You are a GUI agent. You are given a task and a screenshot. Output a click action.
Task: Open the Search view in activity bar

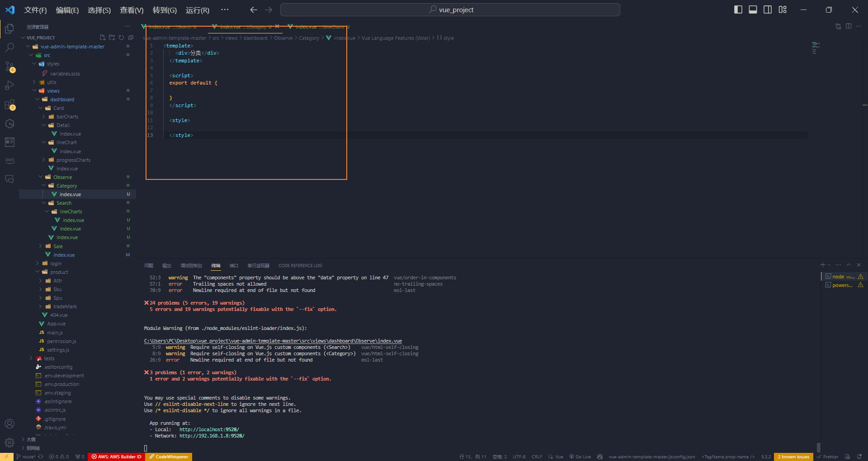pyautogui.click(x=9, y=47)
